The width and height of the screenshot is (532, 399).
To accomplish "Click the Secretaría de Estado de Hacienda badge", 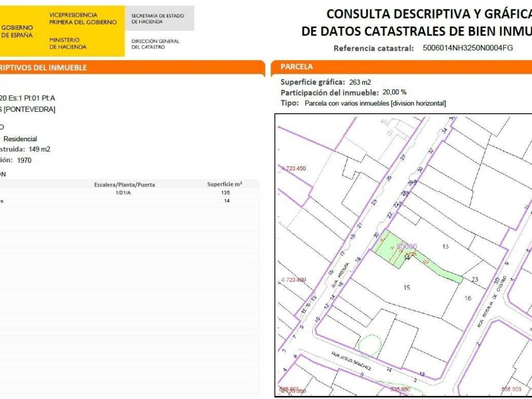I will click(x=160, y=19).
